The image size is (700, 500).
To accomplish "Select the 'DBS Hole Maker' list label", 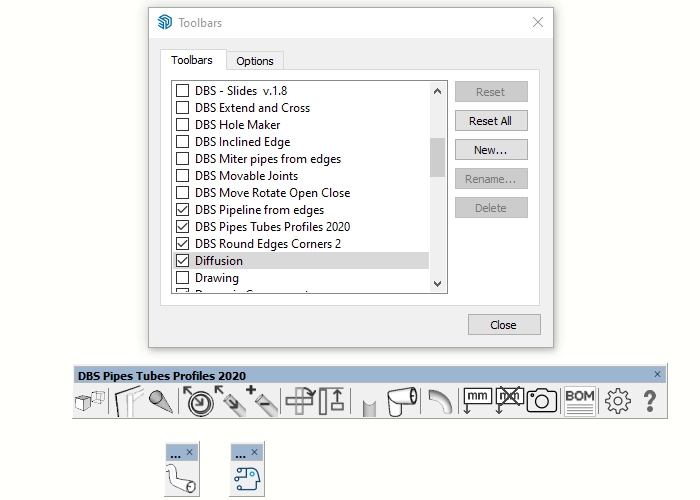I will (x=238, y=125).
